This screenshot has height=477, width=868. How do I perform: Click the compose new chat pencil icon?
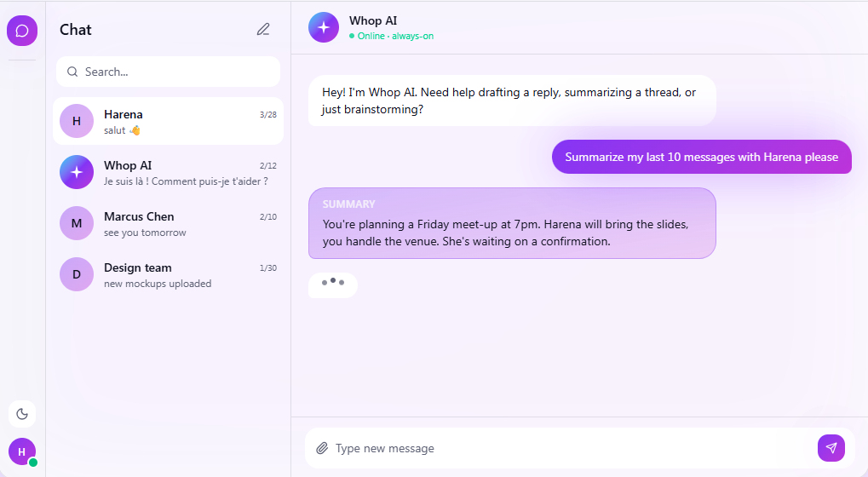263,29
